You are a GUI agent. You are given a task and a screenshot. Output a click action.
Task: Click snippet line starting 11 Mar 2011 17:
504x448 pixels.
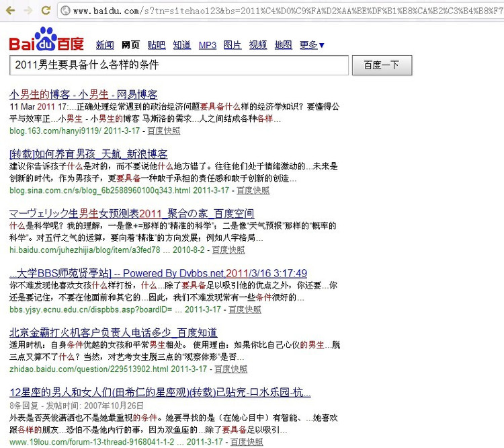174,106
